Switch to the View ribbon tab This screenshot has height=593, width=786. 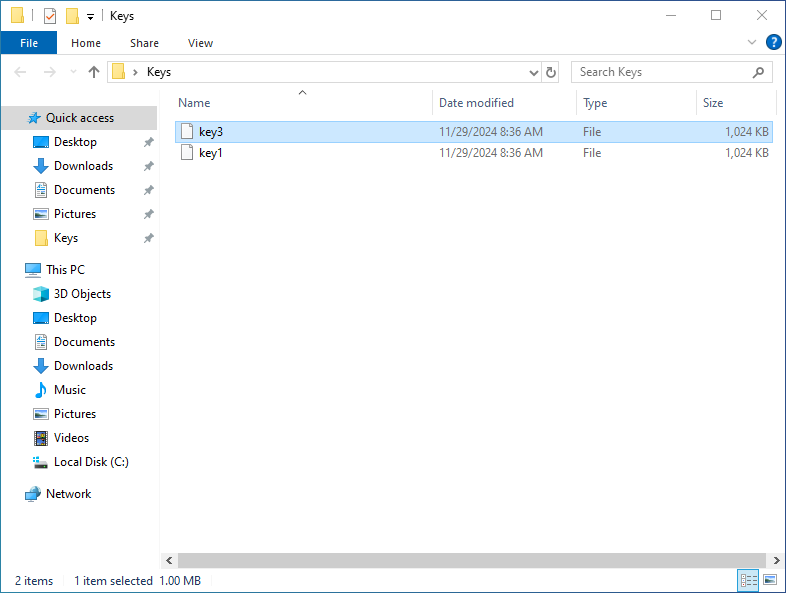(x=201, y=43)
